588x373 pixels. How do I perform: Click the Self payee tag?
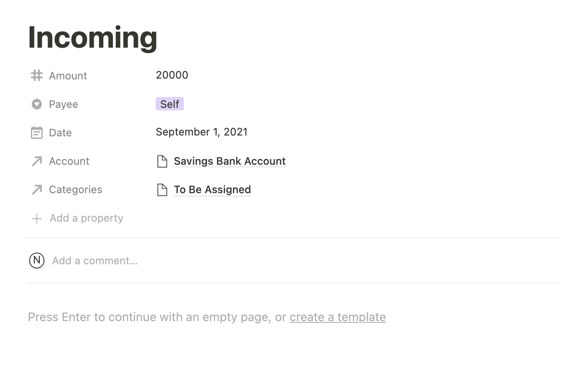[x=170, y=104]
